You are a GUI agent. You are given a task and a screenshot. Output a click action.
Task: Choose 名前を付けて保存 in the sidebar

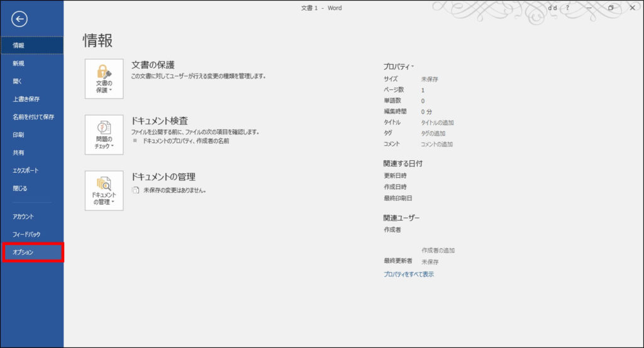pyautogui.click(x=33, y=117)
